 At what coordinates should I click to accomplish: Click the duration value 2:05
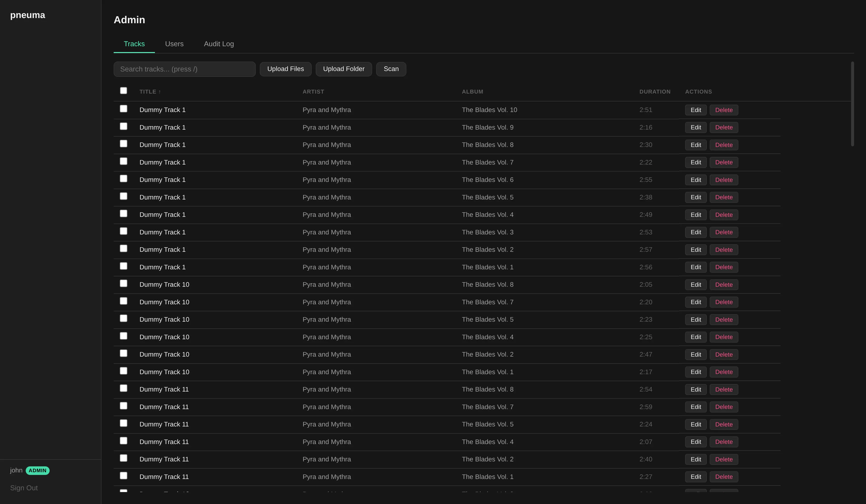646,285
